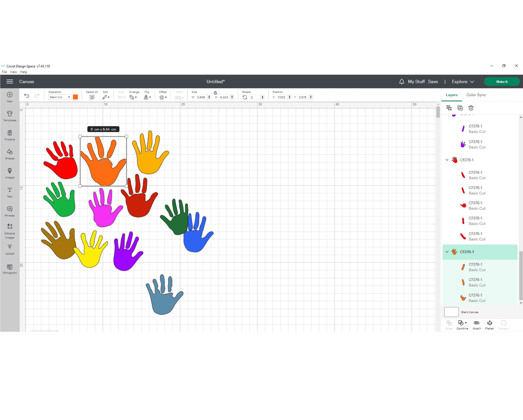Click the Attach paperclip icon
The image size is (523, 420).
(x=476, y=323)
